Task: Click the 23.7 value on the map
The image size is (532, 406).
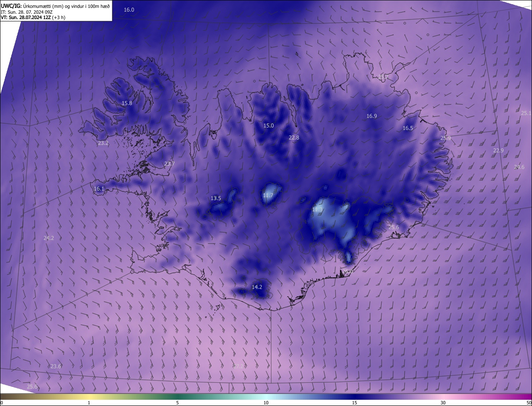Action: (170, 164)
